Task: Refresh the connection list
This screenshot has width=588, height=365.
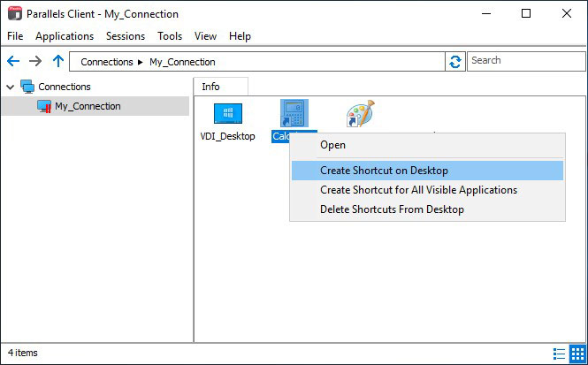Action: (x=455, y=62)
